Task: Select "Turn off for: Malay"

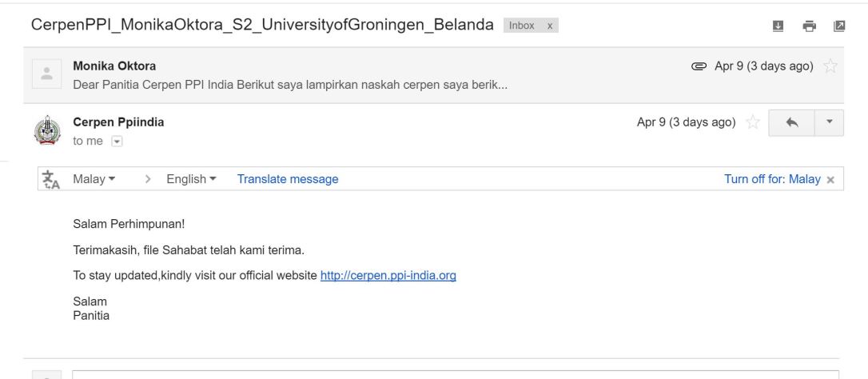Action: tap(772, 179)
